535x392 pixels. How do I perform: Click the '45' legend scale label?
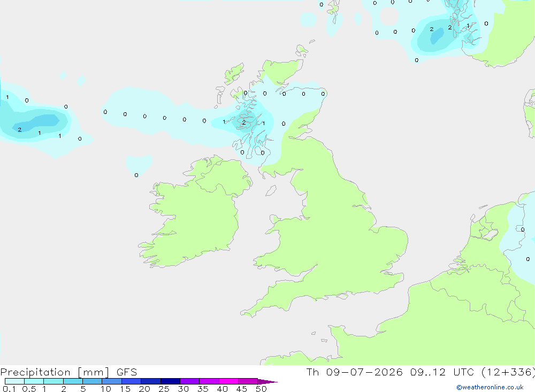[242, 389]
